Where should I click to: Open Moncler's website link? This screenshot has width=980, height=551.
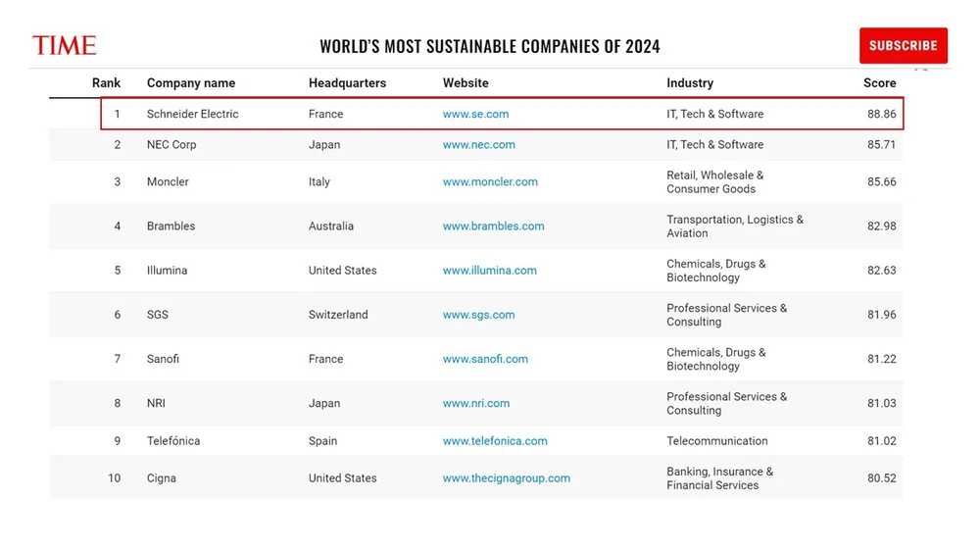pyautogui.click(x=490, y=181)
